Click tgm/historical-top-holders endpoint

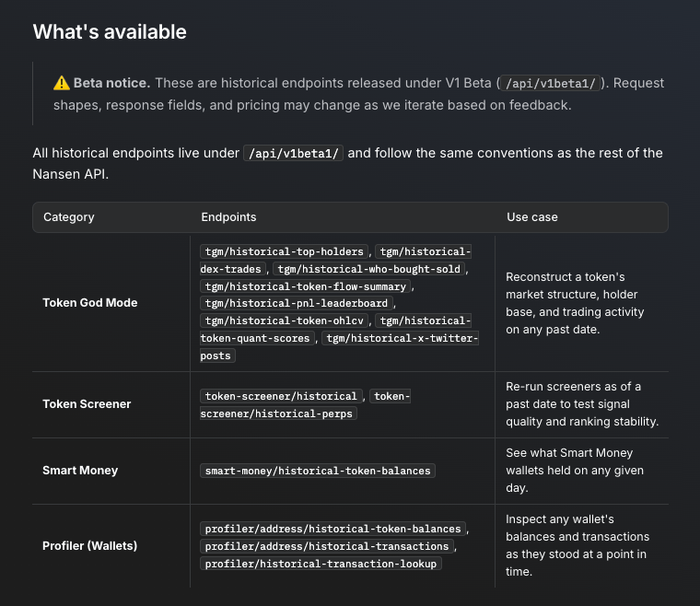[284, 251]
